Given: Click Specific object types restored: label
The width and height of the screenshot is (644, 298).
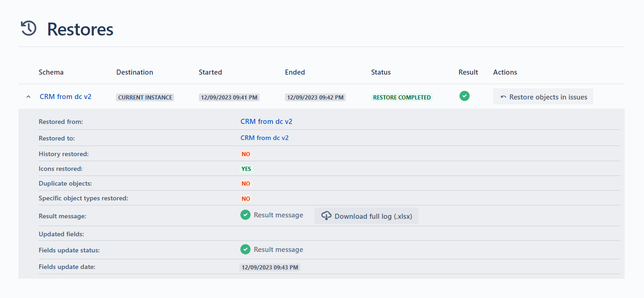Looking at the screenshot, I should [x=83, y=198].
